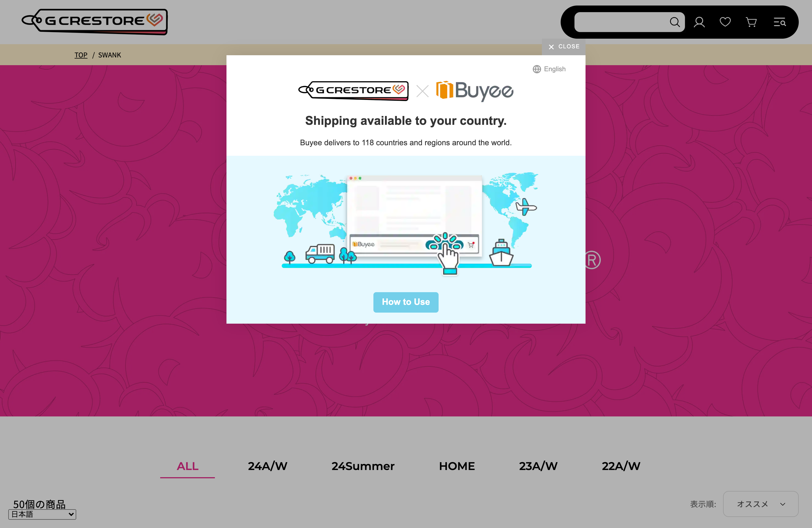The width and height of the screenshot is (812, 528).
Task: Open the account profile icon
Action: point(699,22)
